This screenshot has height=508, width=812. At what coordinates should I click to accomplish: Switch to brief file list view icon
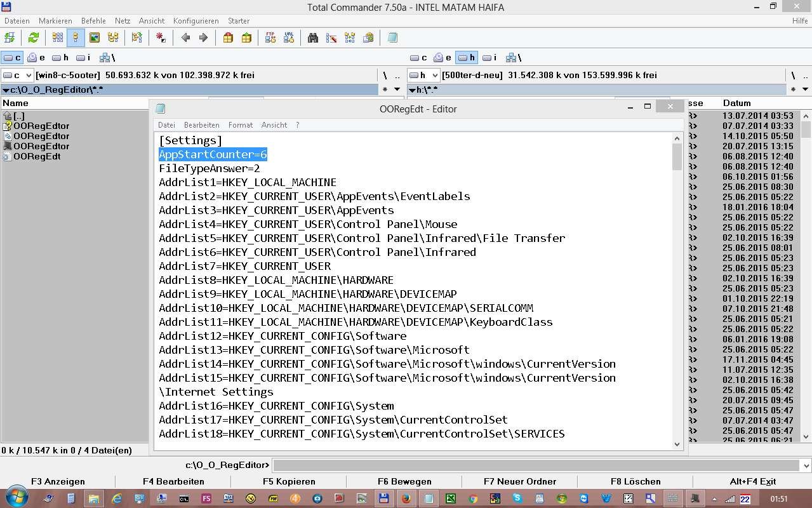(x=58, y=38)
